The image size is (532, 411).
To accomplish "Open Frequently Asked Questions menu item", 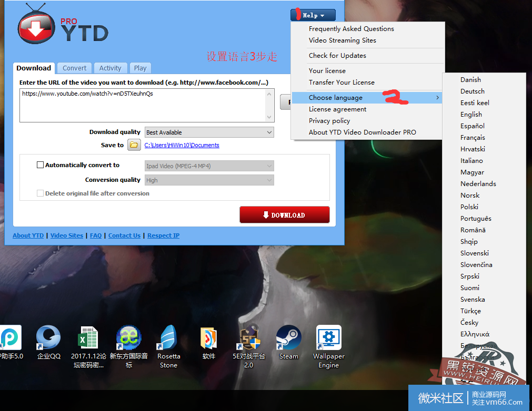I will [x=351, y=29].
